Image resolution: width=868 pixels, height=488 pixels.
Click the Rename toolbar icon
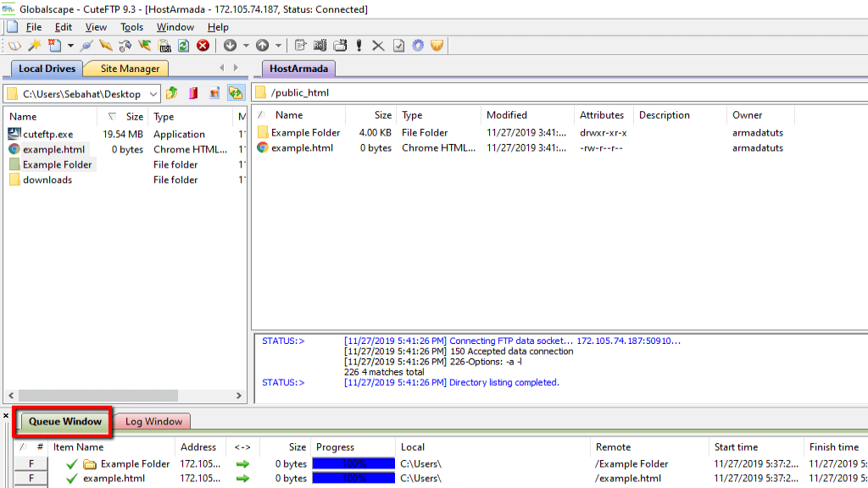pos(320,46)
